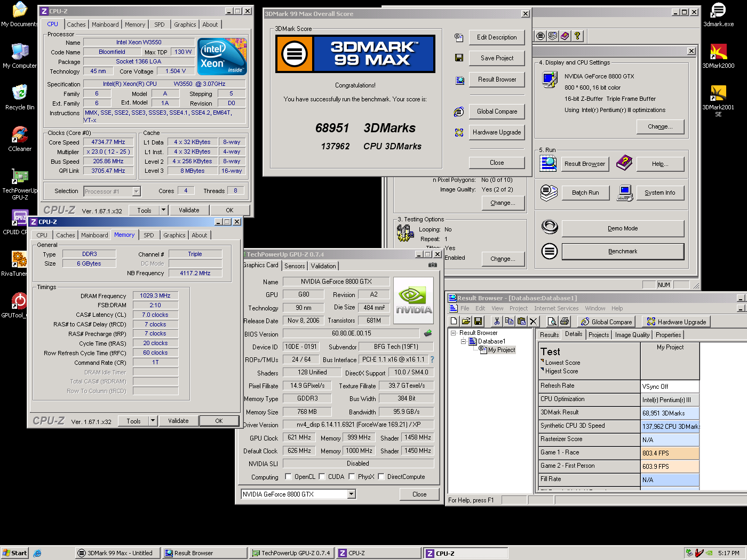Open 3DMark2000 desktop shortcut
The height and width of the screenshot is (560, 747).
(718, 56)
